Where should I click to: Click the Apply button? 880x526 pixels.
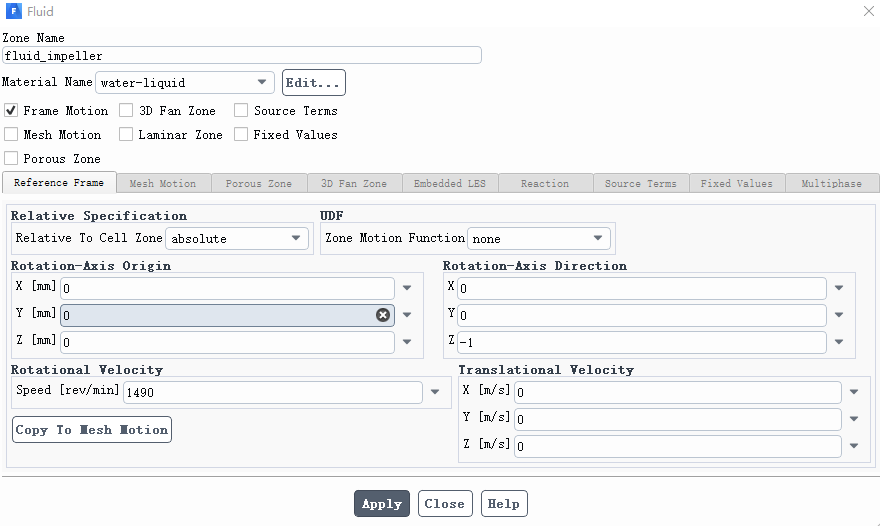(x=382, y=504)
